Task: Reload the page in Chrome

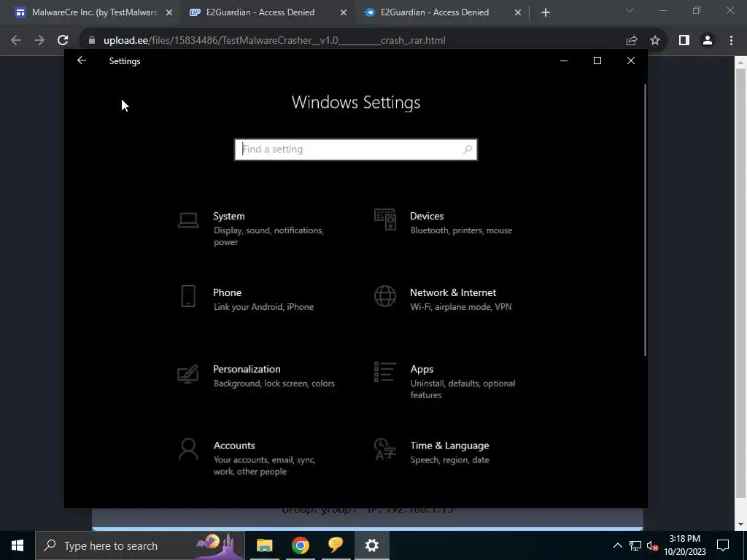Action: [x=63, y=40]
